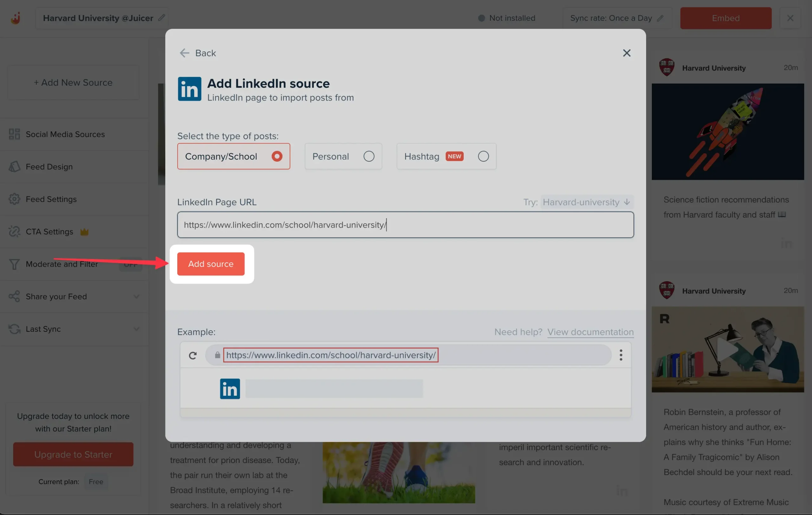Viewport: 812px width, 515px height.
Task: Click the Share your Feed icon
Action: point(14,296)
